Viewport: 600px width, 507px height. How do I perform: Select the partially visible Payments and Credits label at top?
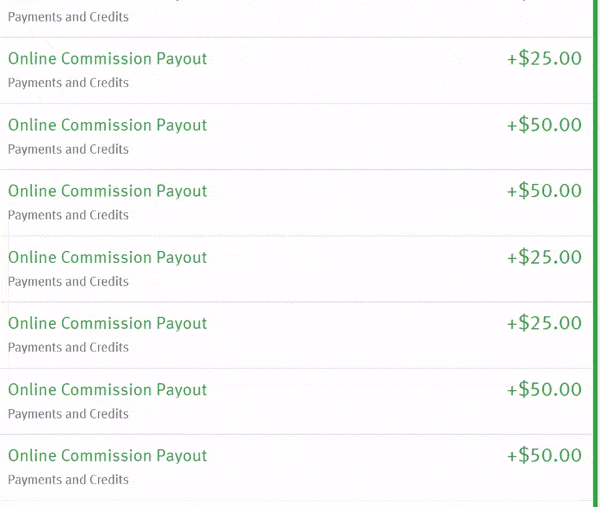68,17
